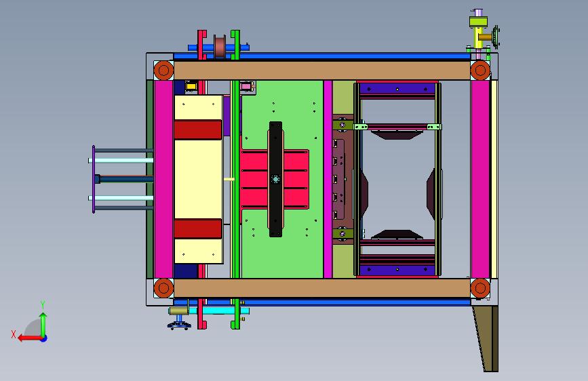Screen dimensions: 588x381
Task: Select the large light green plate
Action: click(282, 179)
